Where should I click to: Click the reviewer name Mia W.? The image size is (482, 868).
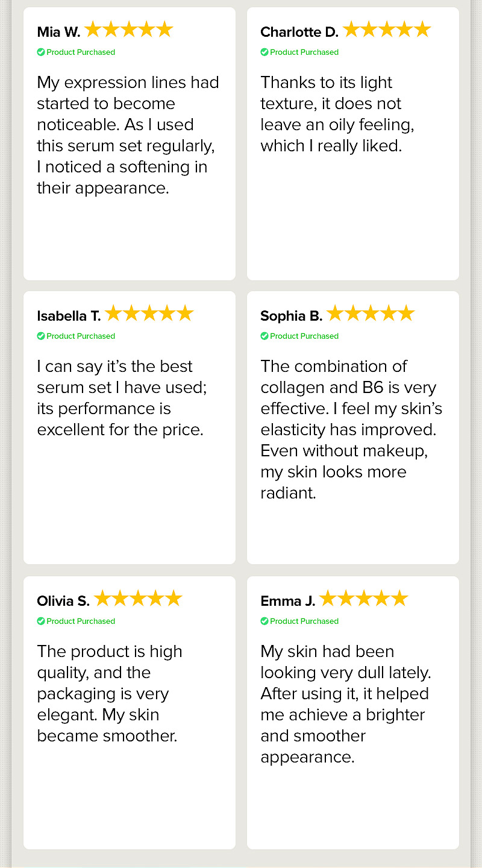click(x=58, y=32)
